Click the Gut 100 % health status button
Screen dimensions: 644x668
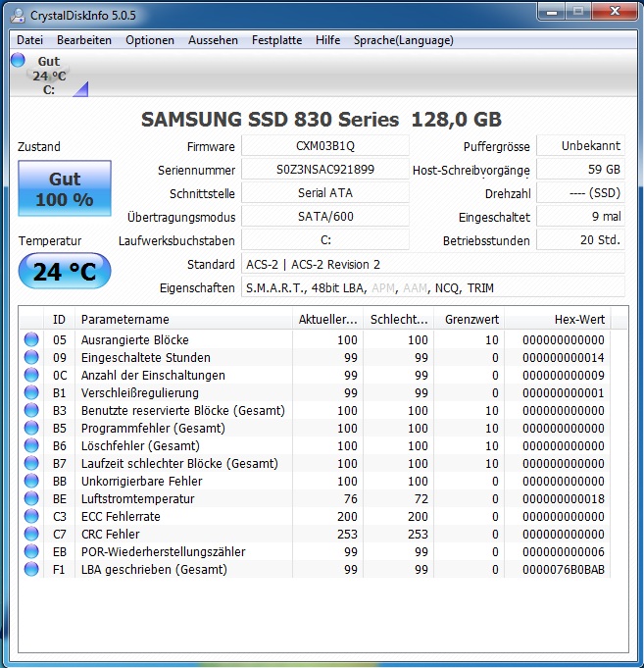click(65, 188)
